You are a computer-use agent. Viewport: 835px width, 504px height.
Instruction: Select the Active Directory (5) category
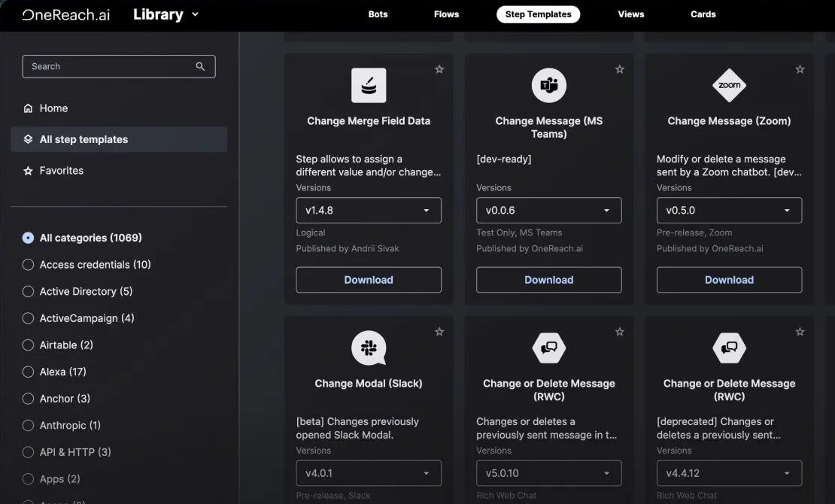[x=29, y=291]
